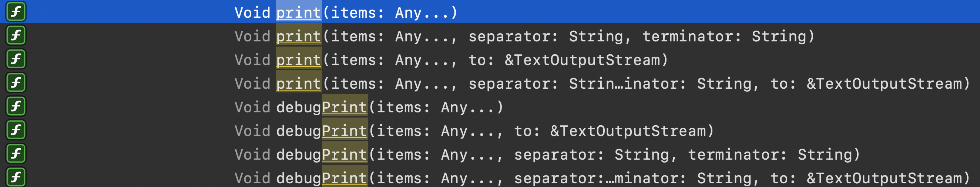Screen dimensions: 980x187
Task: Click function icon beside print ending 'String, to: &TextOutputStream'
Action: 16,82
